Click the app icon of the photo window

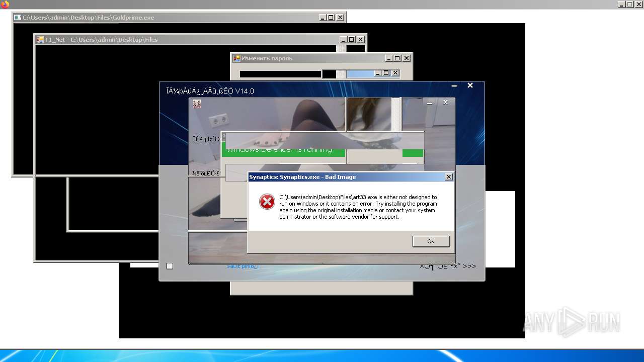click(x=197, y=104)
